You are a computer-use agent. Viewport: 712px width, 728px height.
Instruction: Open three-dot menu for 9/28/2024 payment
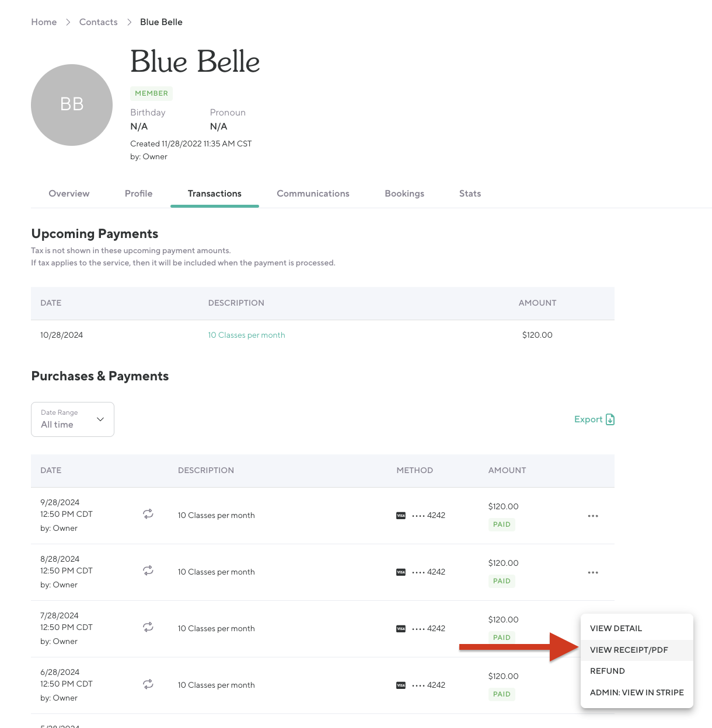coord(593,516)
